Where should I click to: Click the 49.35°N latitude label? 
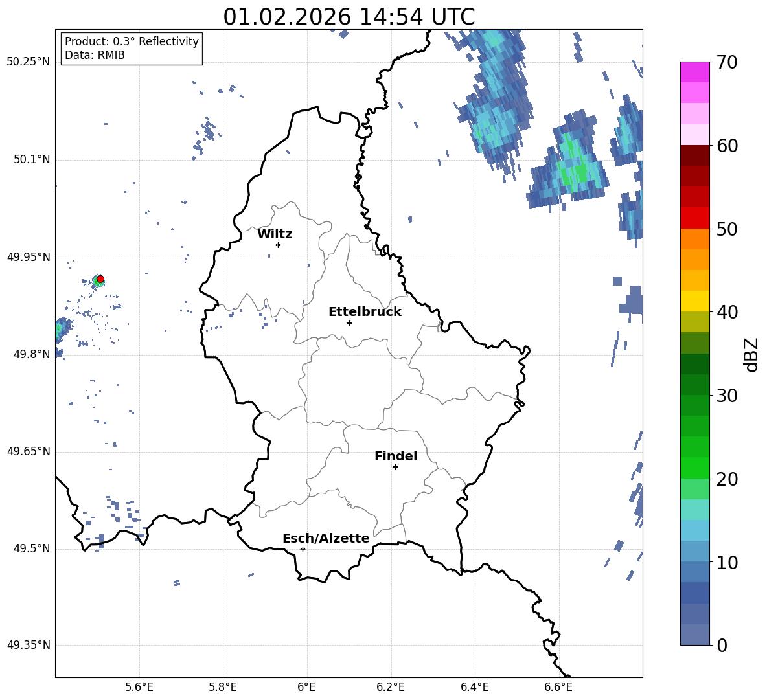tap(29, 645)
